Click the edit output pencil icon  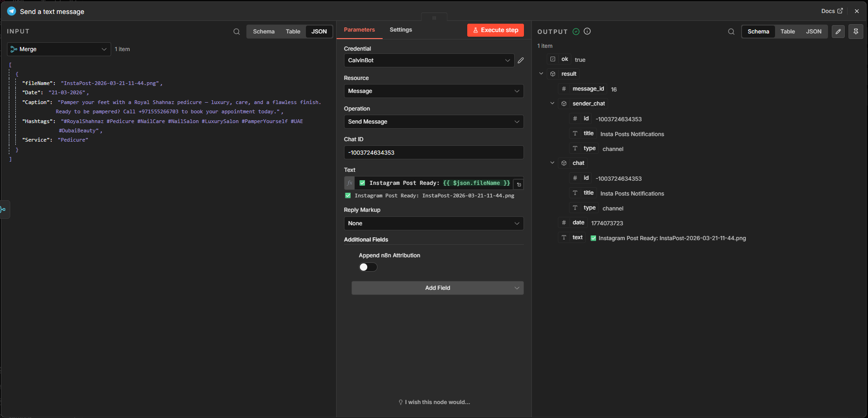[x=838, y=32]
